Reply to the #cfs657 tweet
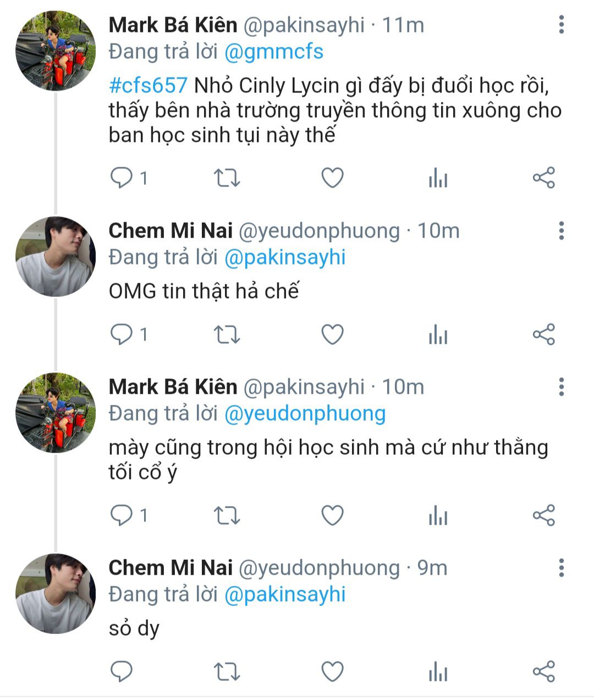 122,178
